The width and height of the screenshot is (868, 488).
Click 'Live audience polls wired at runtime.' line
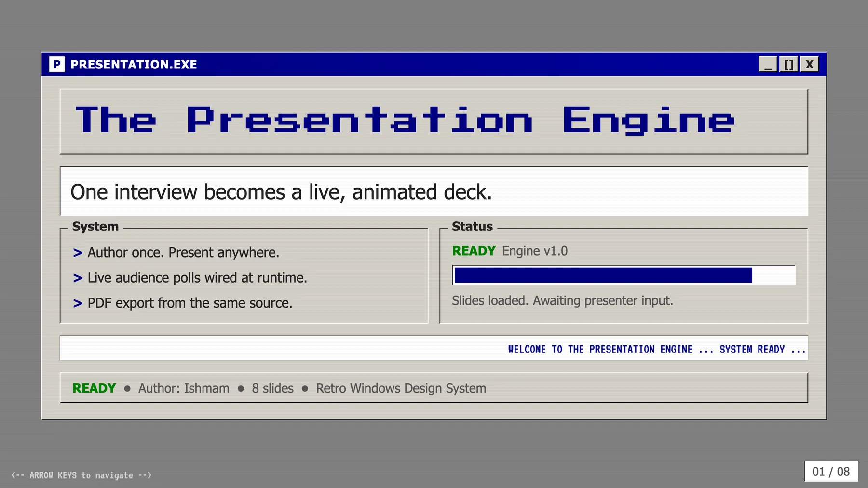point(197,278)
